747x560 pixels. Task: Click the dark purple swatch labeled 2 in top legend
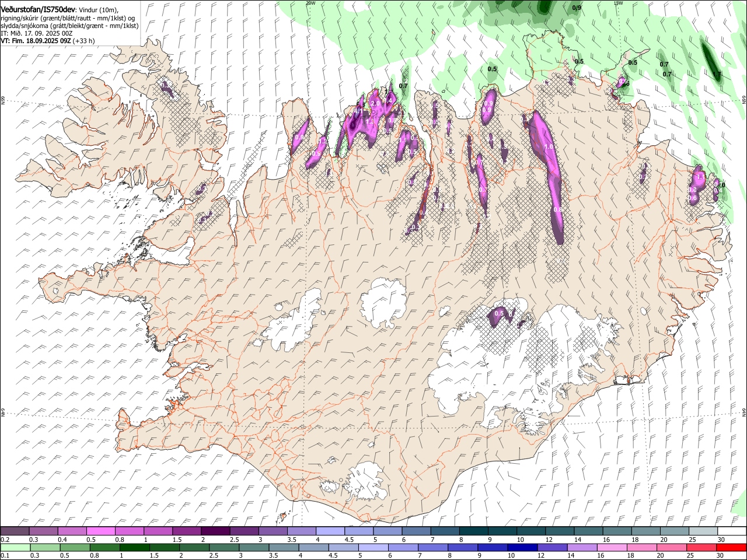point(215,531)
